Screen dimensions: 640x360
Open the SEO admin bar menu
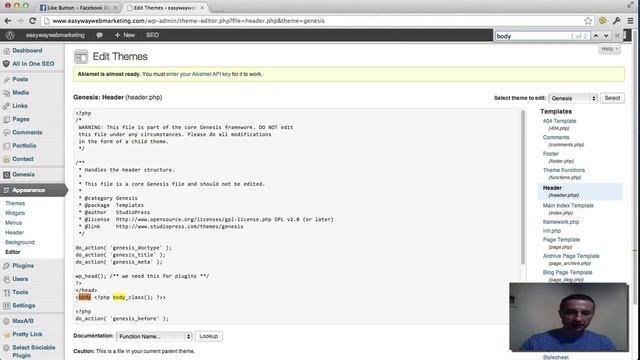[152, 35]
